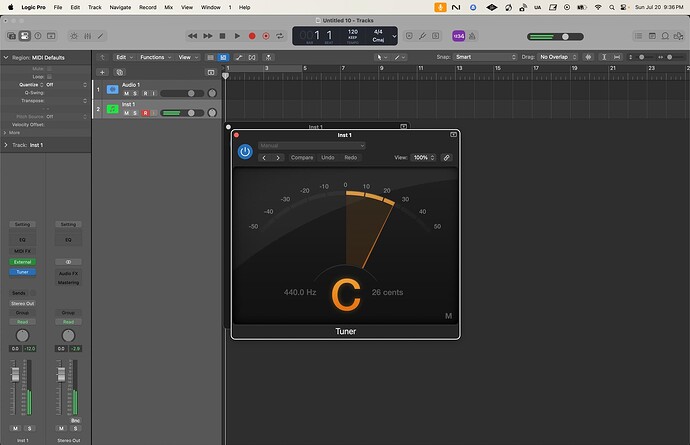Mute the Inst 1 track header
The width and height of the screenshot is (690, 445).
(126, 113)
